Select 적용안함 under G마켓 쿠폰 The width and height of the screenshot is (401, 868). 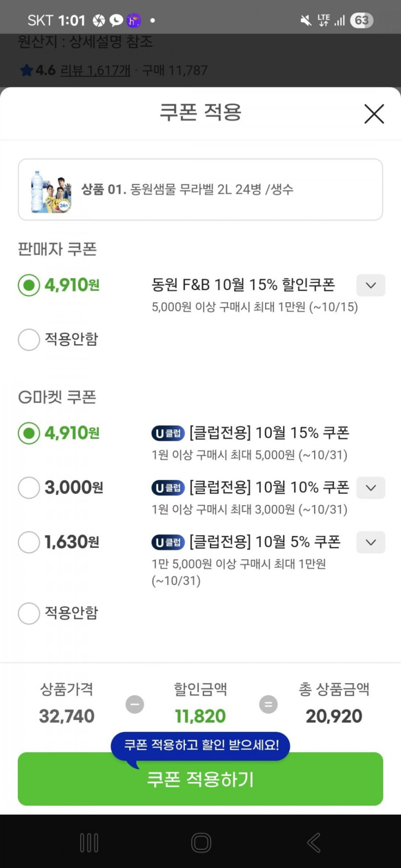click(29, 613)
